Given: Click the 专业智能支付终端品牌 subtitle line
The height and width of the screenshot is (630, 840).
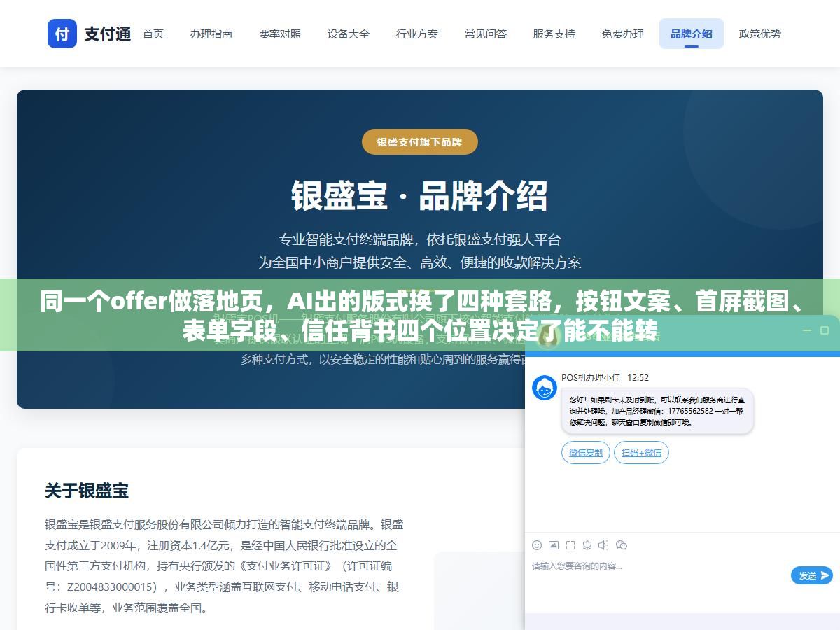Looking at the screenshot, I should (x=420, y=239).
